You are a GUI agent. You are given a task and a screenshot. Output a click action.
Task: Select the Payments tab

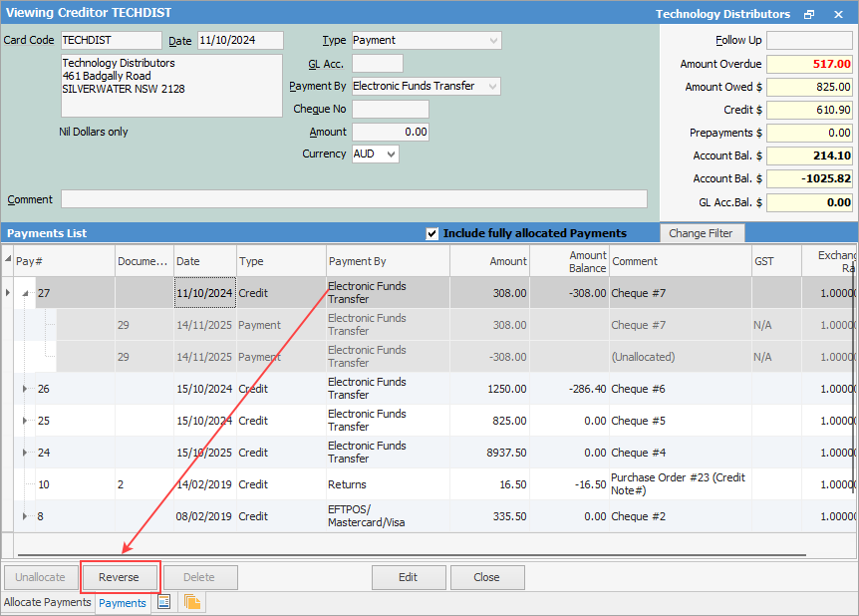[x=123, y=603]
